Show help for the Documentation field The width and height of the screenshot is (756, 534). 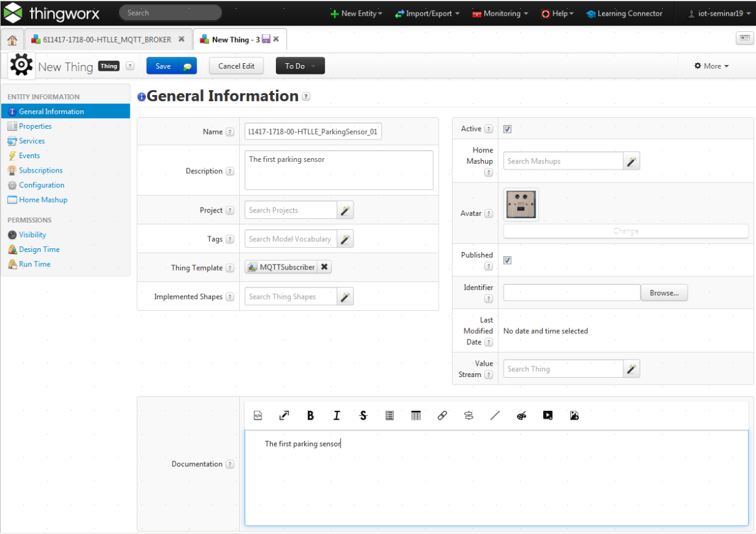pyautogui.click(x=230, y=464)
